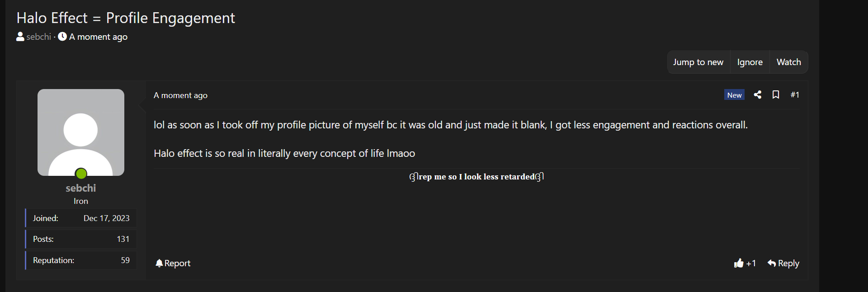Viewport: 868px width, 292px height.
Task: Click the Reply arrow button
Action: (x=783, y=263)
